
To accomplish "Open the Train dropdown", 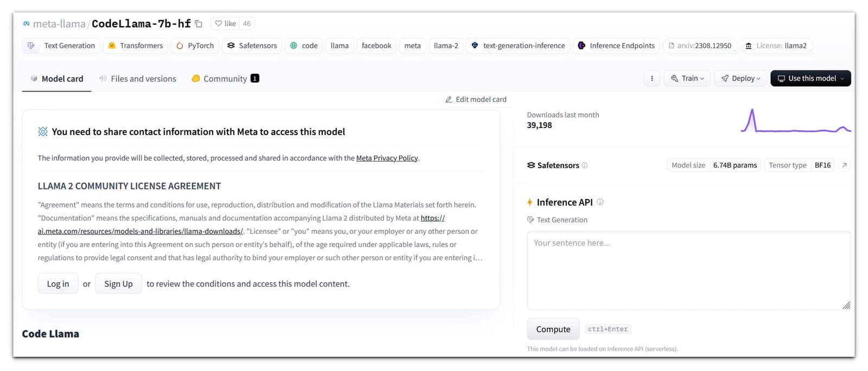I will (687, 78).
